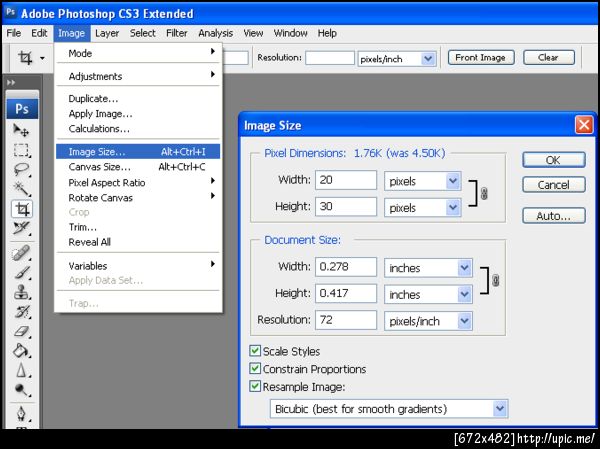
Task: Choose Canvas Size menu item
Action: (x=138, y=167)
